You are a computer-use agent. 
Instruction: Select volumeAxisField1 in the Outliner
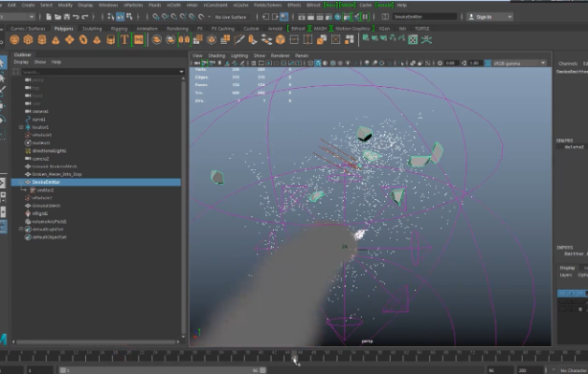[50, 222]
